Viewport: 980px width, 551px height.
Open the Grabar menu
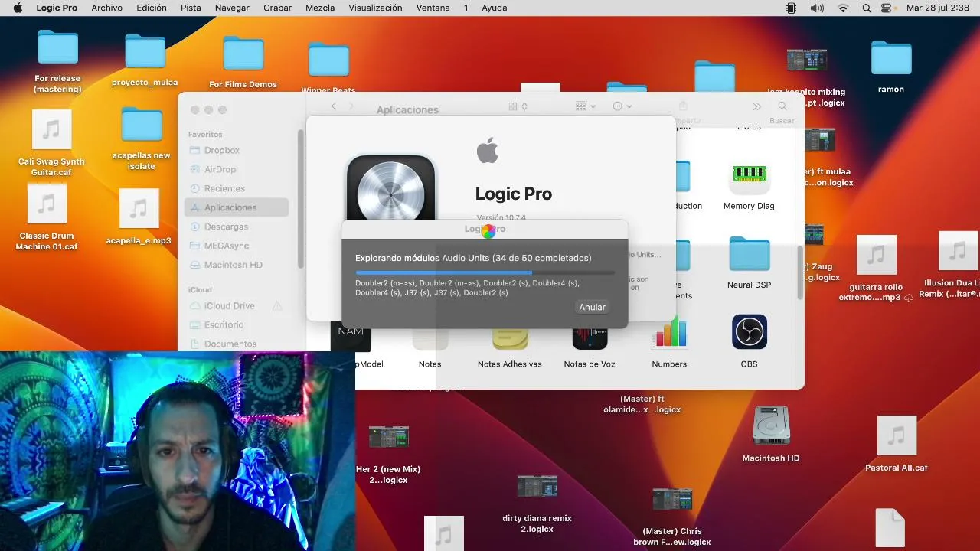tap(277, 8)
